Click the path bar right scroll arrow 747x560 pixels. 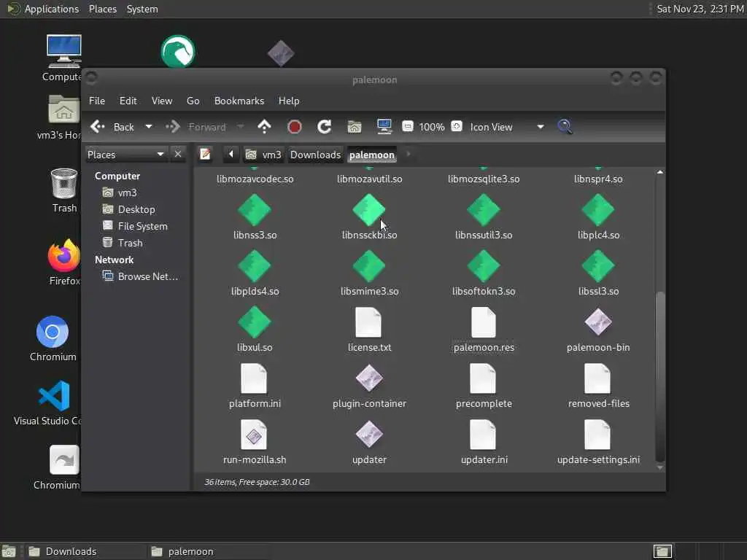coord(409,155)
